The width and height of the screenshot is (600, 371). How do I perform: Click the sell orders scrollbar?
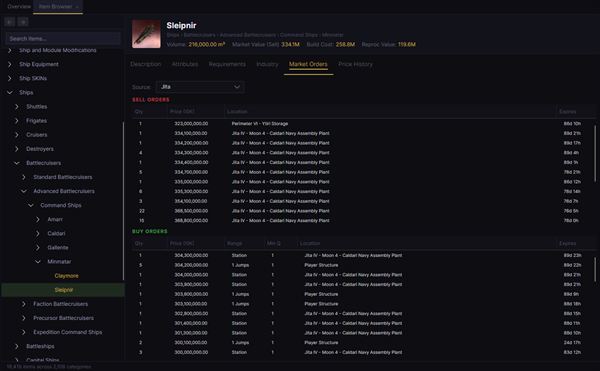(x=595, y=153)
